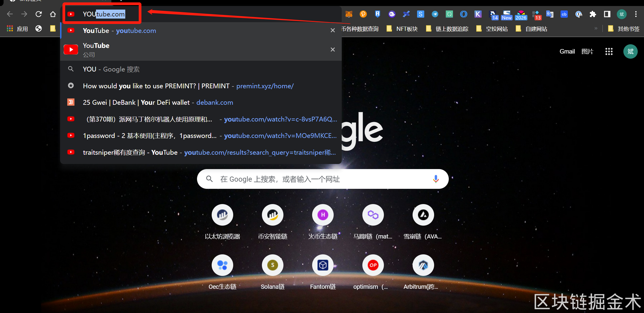Open the blue satellite extension icon
The width and height of the screenshot is (644, 313).
tap(406, 14)
